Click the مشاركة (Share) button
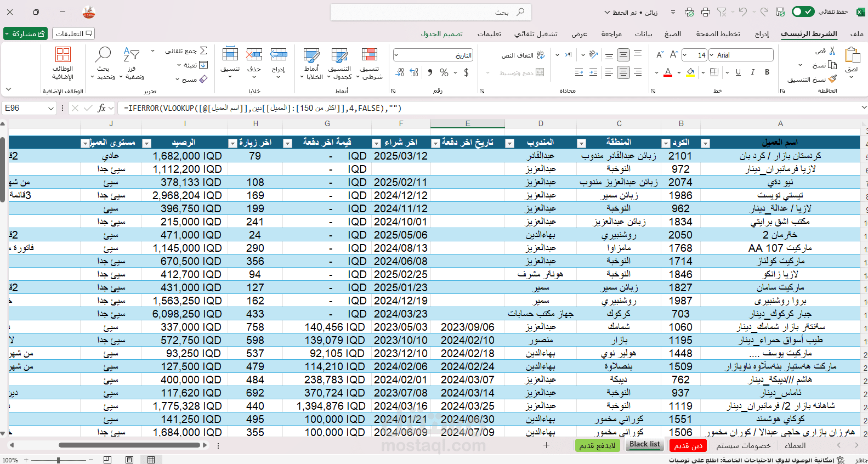This screenshot has width=868, height=464. click(25, 33)
